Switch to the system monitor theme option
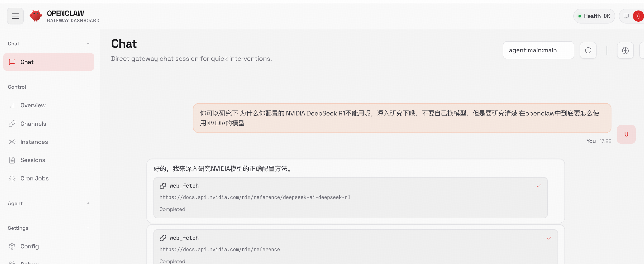Viewport: 644px width, 264px height. tap(626, 16)
